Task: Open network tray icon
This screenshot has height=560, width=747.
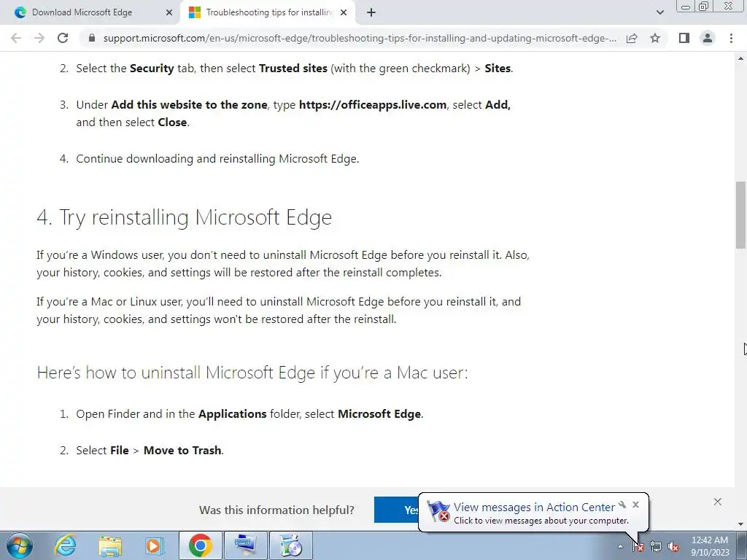Action: pos(656,547)
